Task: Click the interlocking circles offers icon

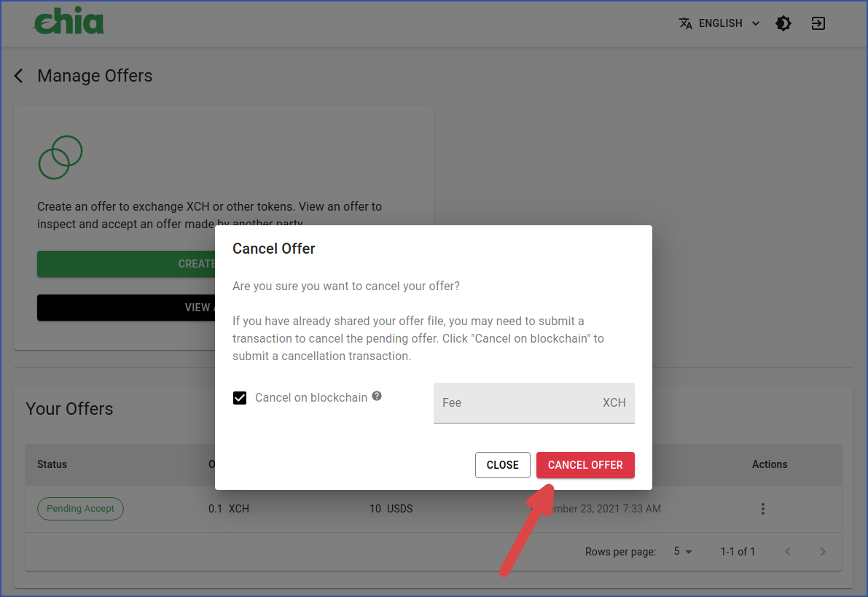Action: [x=60, y=157]
